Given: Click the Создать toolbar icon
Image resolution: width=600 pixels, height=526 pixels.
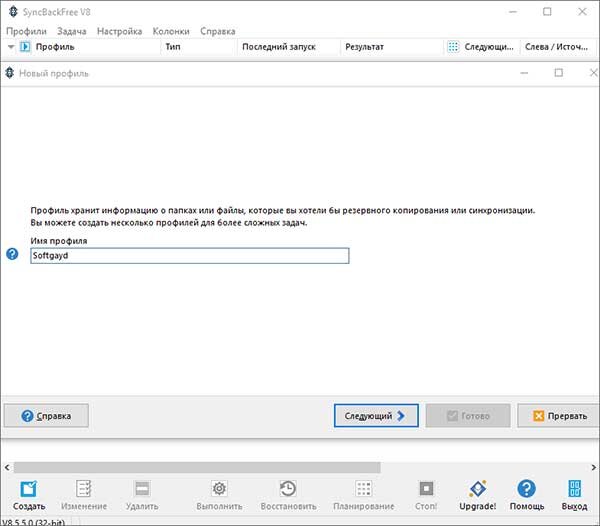Looking at the screenshot, I should 29,489.
